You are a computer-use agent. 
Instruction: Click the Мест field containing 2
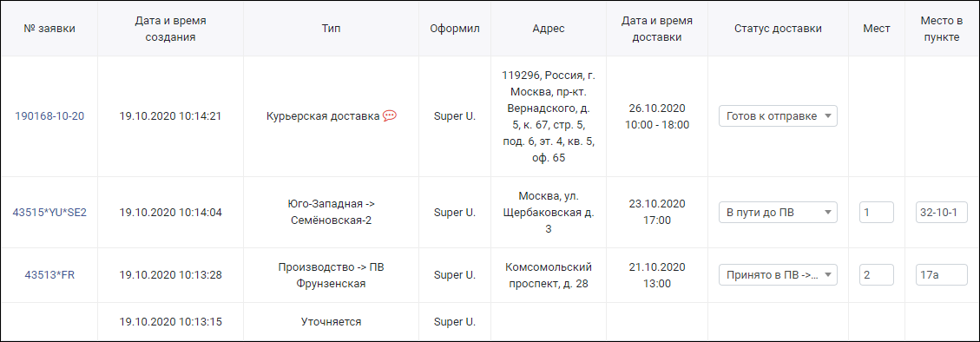pos(876,274)
